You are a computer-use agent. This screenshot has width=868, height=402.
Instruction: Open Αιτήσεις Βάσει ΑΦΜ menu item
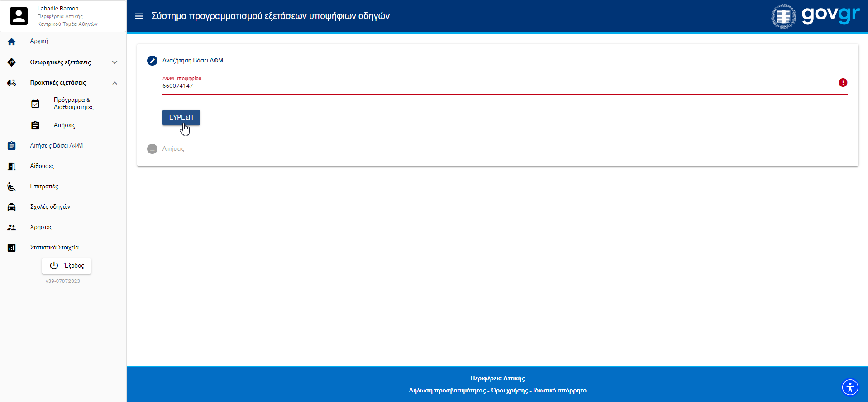coord(57,146)
